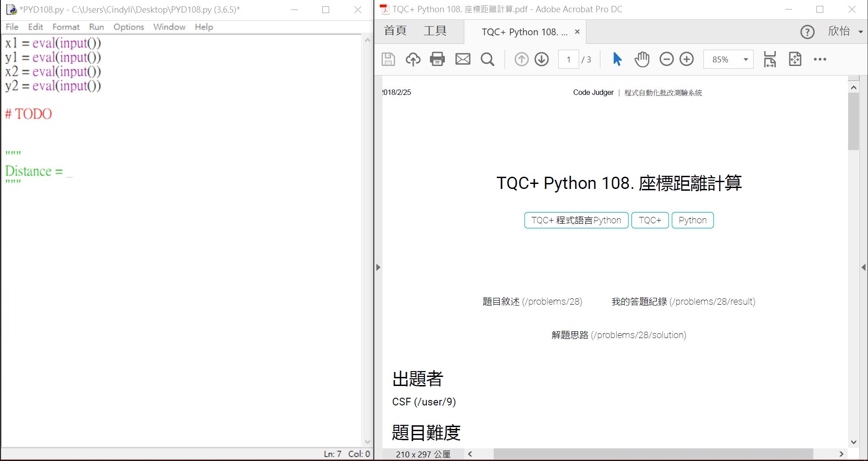Open the 題目敘述 (/problems/28) link
This screenshot has height=461, width=868.
533,301
